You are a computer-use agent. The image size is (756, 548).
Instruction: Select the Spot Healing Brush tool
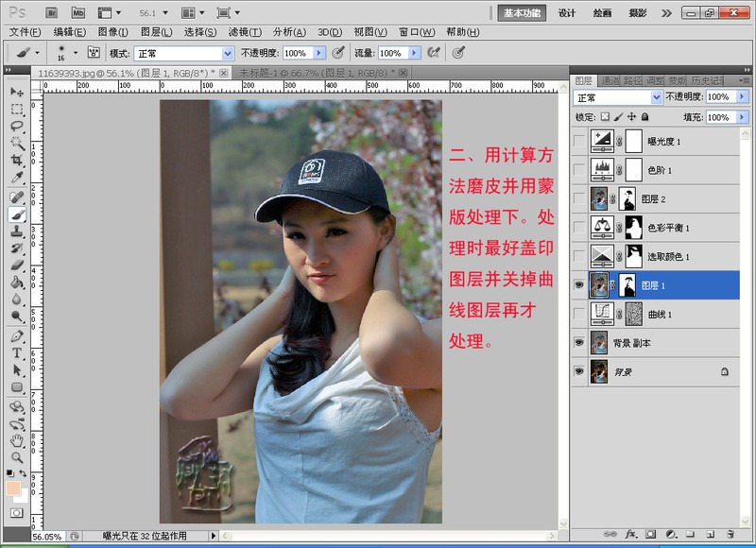(x=17, y=197)
